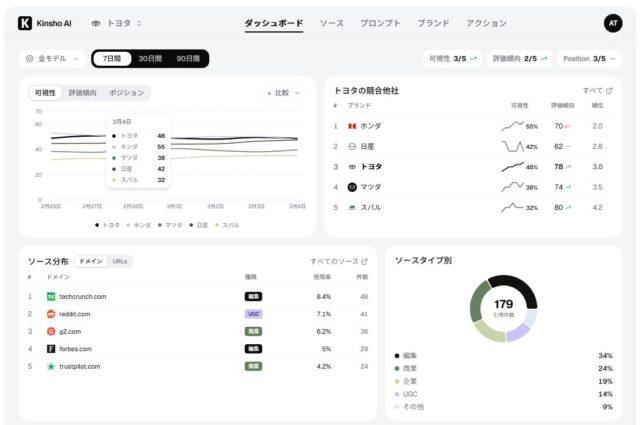Image resolution: width=640 pixels, height=425 pixels.
Task: Switch source view to URLs
Action: (x=120, y=261)
